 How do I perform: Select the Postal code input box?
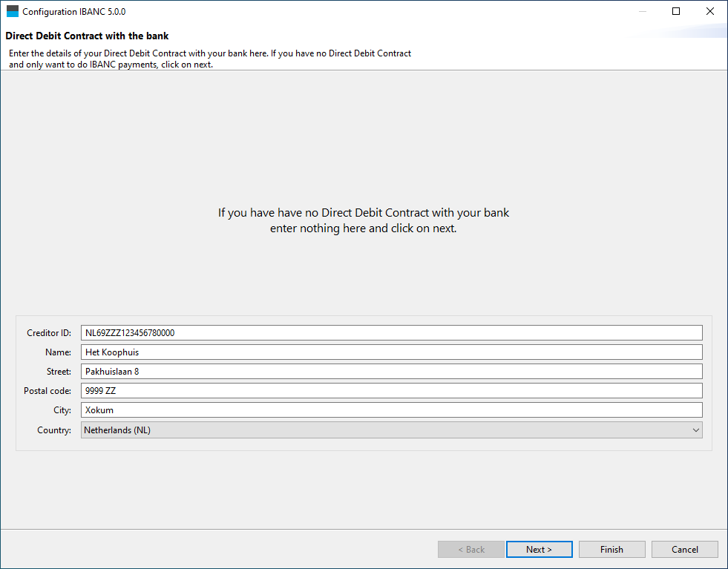(x=391, y=391)
